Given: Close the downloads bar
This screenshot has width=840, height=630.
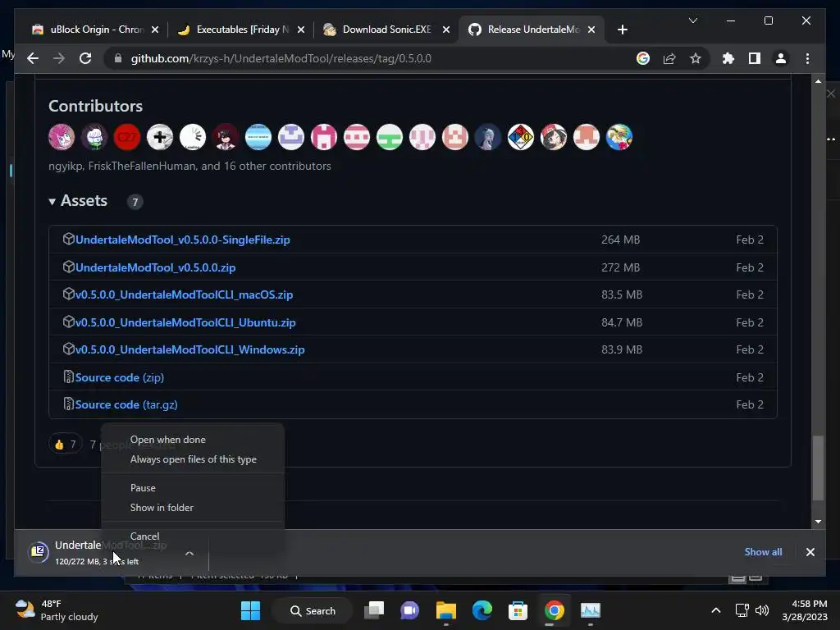Looking at the screenshot, I should [x=810, y=552].
